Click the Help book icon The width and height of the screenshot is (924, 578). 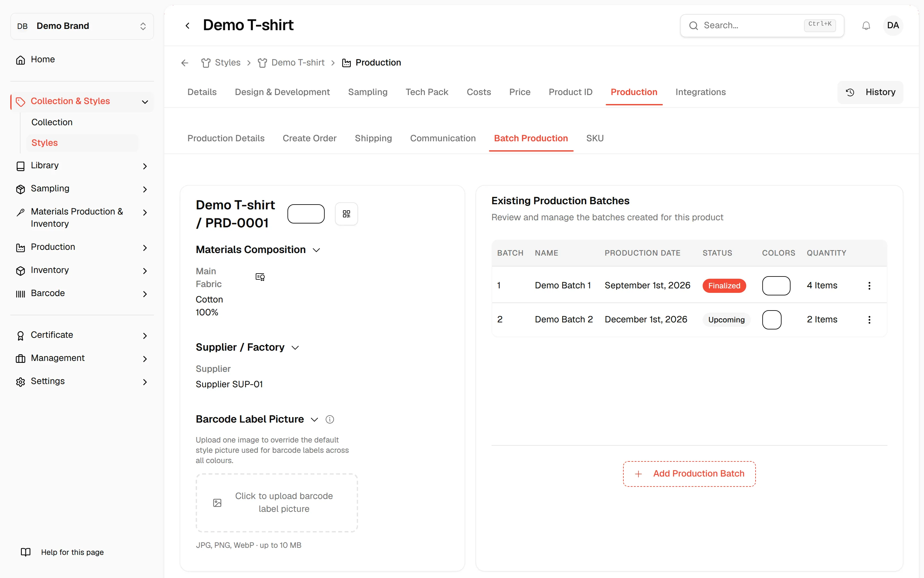tap(26, 552)
